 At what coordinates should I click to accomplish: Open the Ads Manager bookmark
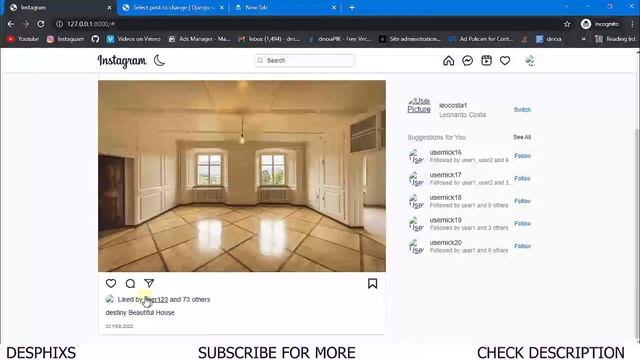[200, 39]
